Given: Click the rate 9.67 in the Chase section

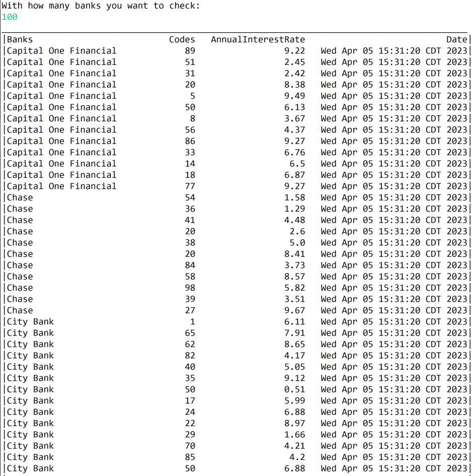Looking at the screenshot, I should pyautogui.click(x=296, y=310).
